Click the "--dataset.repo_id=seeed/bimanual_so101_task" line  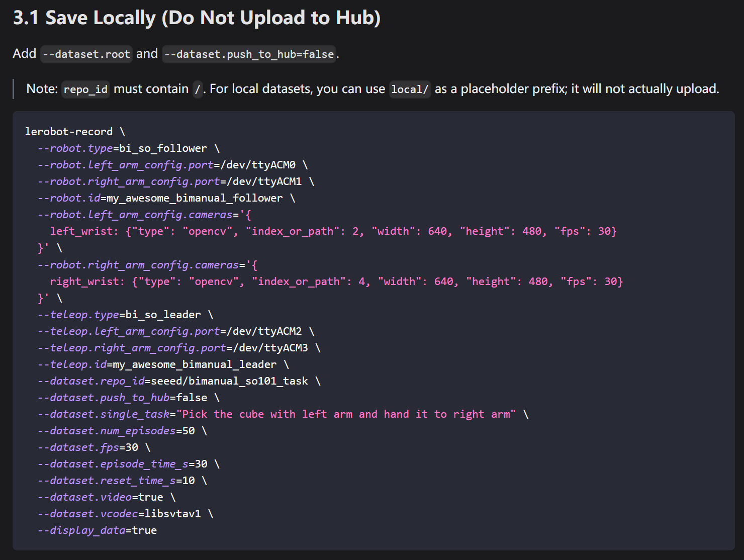point(179,381)
